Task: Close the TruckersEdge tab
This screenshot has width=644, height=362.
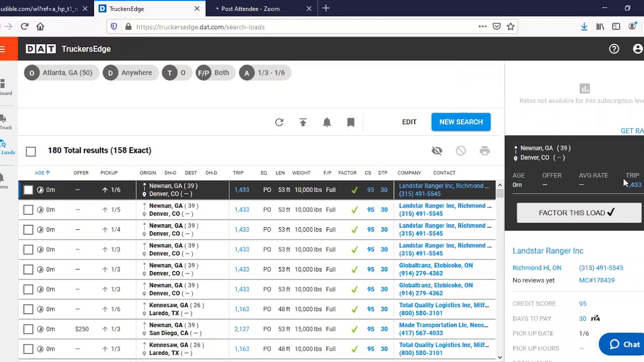Action: pyautogui.click(x=197, y=9)
